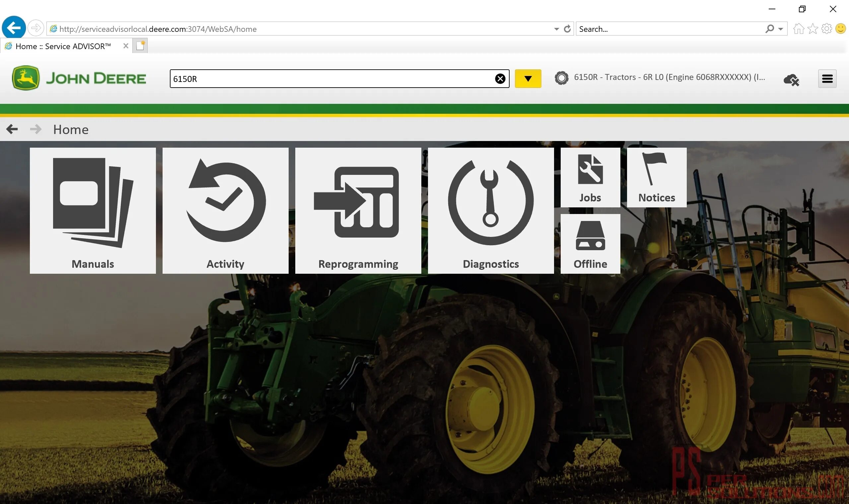849x504 pixels.
Task: Click the browser back button
Action: [x=14, y=28]
